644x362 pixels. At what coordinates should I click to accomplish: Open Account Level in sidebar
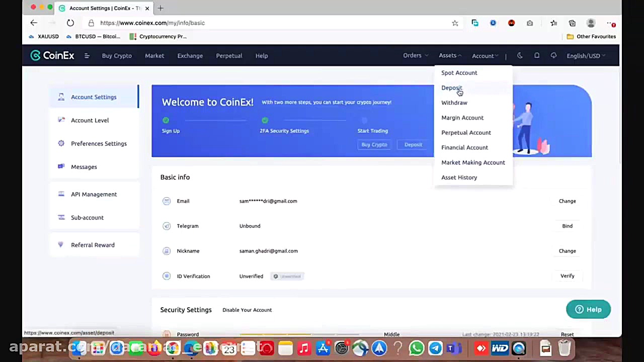pos(90,120)
